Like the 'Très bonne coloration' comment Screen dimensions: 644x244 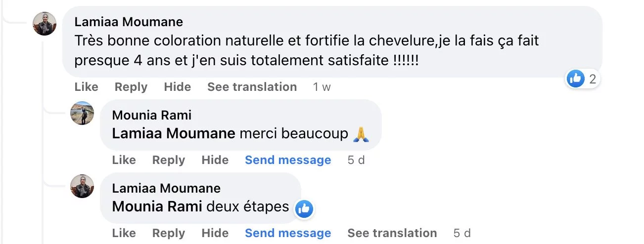click(x=86, y=87)
